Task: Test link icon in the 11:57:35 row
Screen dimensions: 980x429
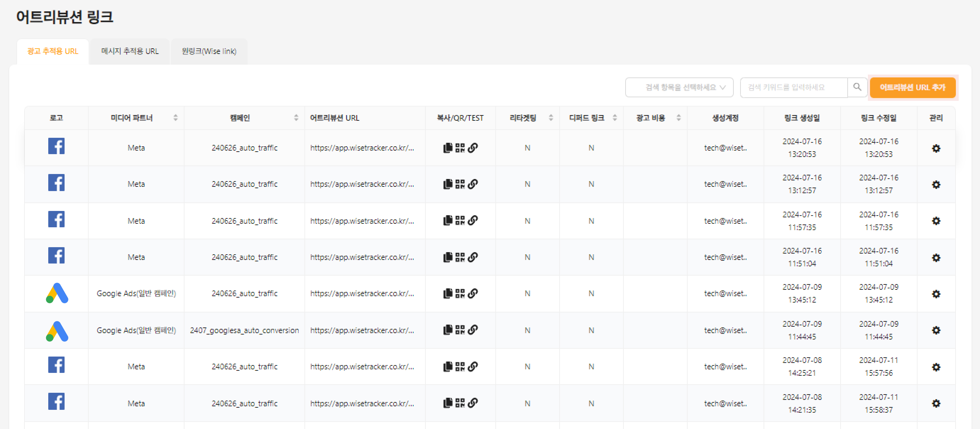Action: pos(473,221)
